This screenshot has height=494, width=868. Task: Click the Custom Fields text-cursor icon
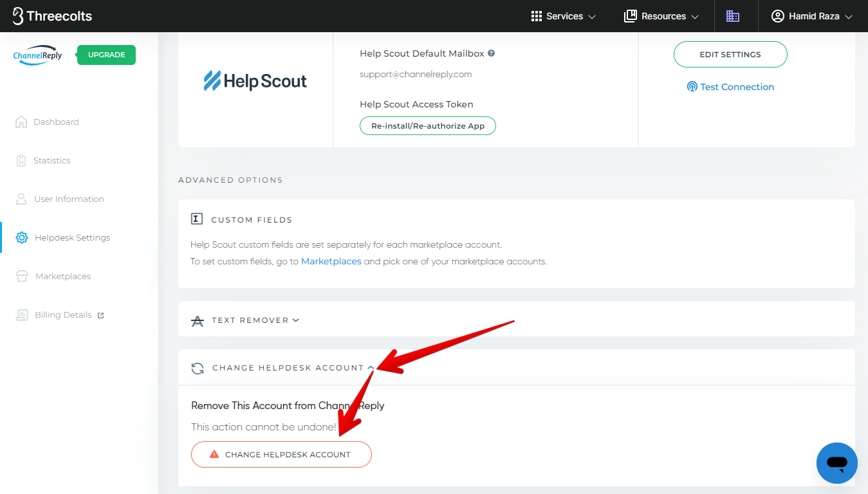(x=197, y=219)
